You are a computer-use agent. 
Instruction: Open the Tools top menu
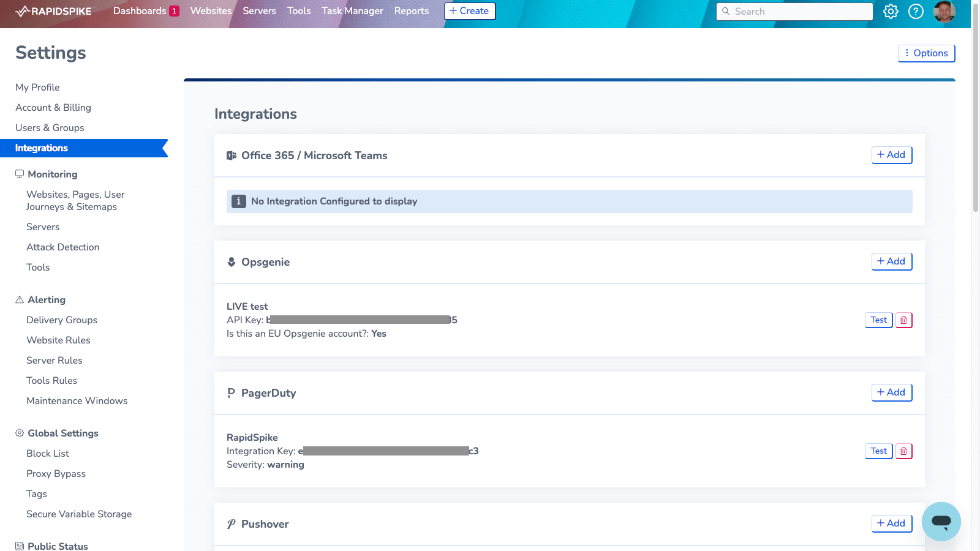coord(299,11)
